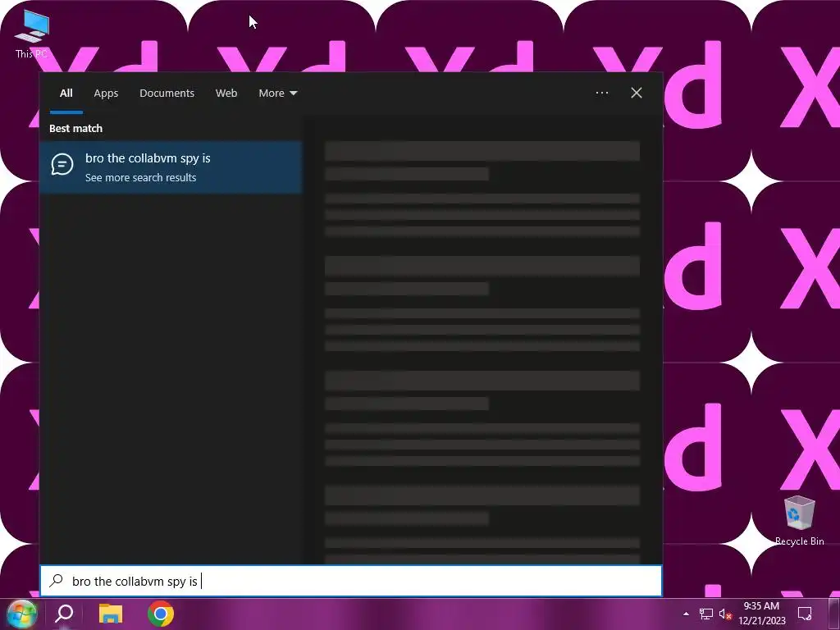This screenshot has width=840, height=630.
Task: Open the This PC desktop icon
Action: tap(32, 34)
